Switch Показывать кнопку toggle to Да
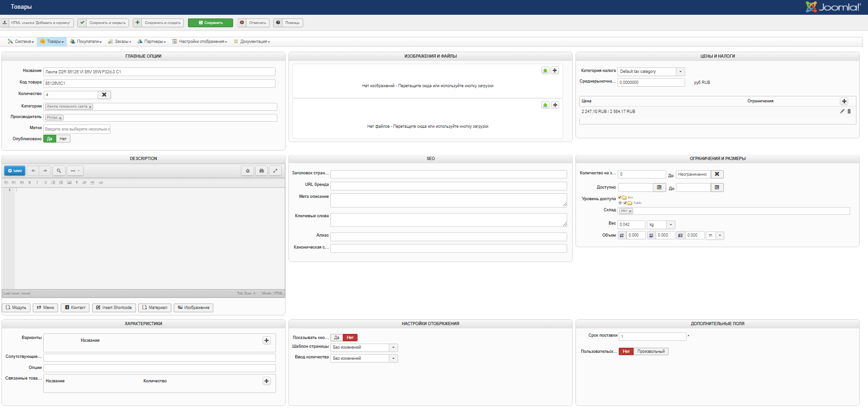This screenshot has height=410, width=868. (x=336, y=338)
